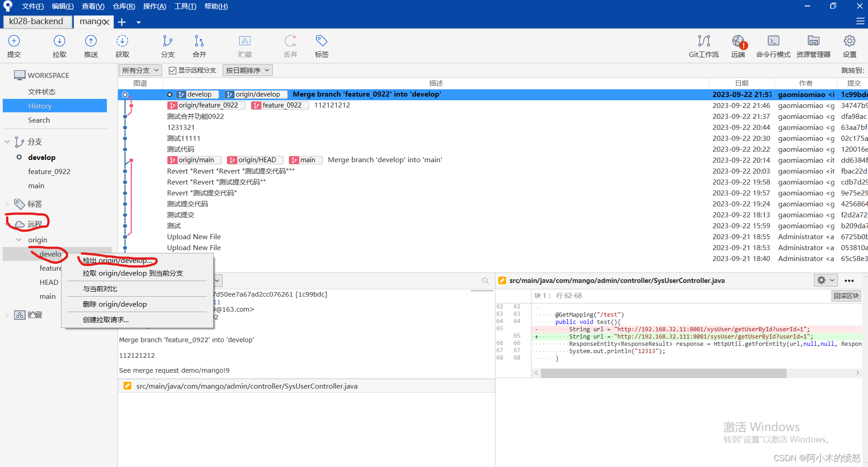Click the 作者 column header

tap(806, 83)
